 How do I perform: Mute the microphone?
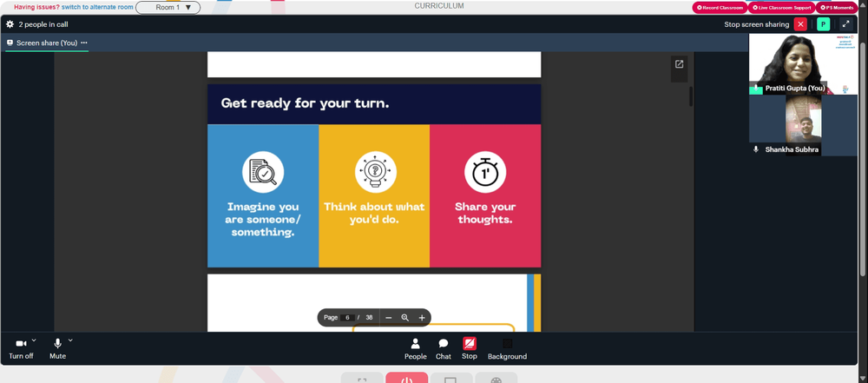click(57, 348)
